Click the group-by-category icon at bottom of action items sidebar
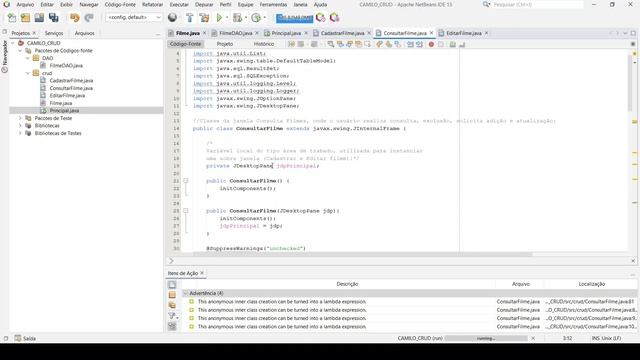The image size is (640, 360). [x=172, y=326]
